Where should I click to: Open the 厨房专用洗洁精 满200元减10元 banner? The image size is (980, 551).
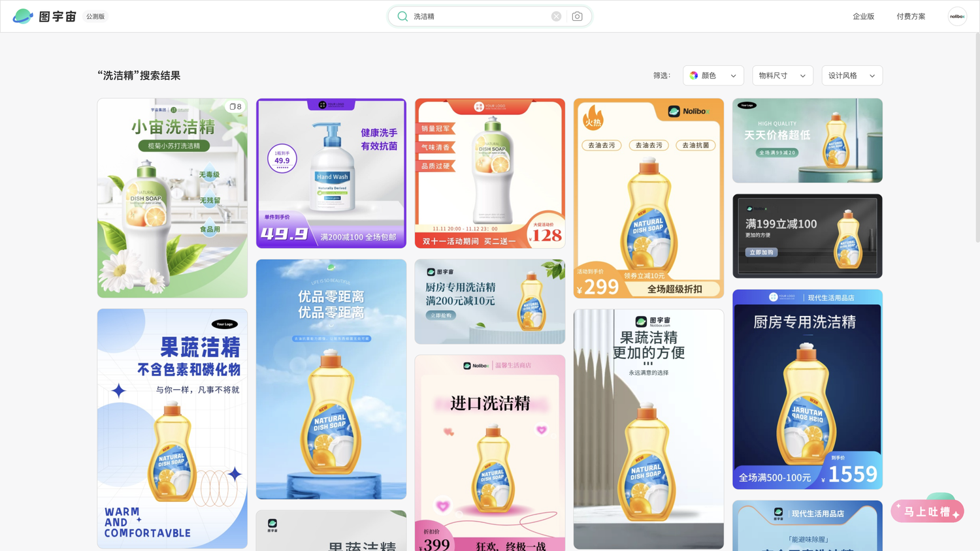point(490,302)
